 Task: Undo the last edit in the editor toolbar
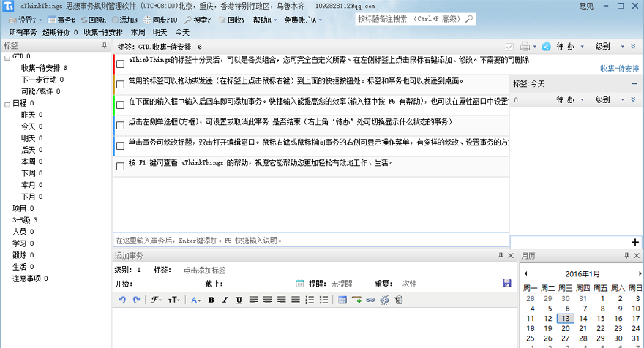[x=122, y=300]
